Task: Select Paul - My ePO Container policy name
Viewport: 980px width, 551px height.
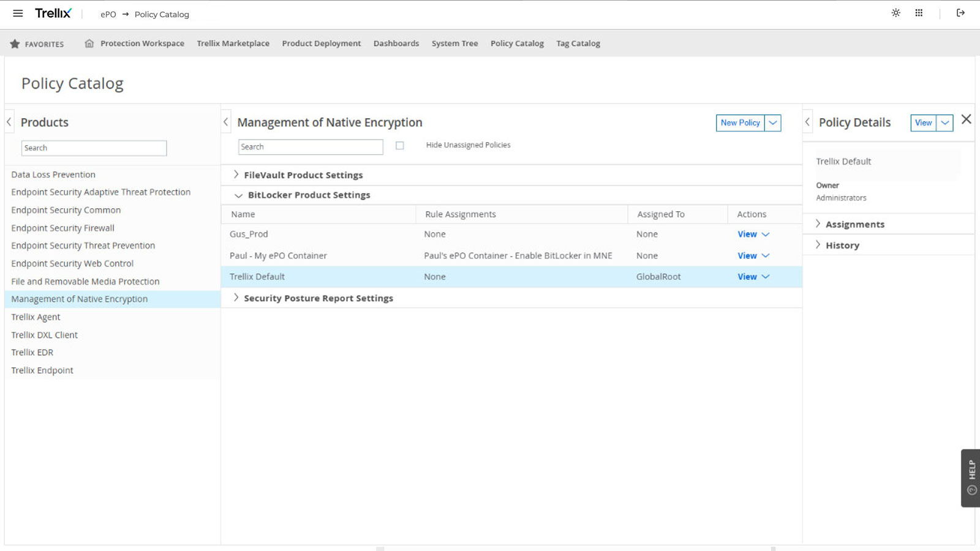Action: coord(278,256)
